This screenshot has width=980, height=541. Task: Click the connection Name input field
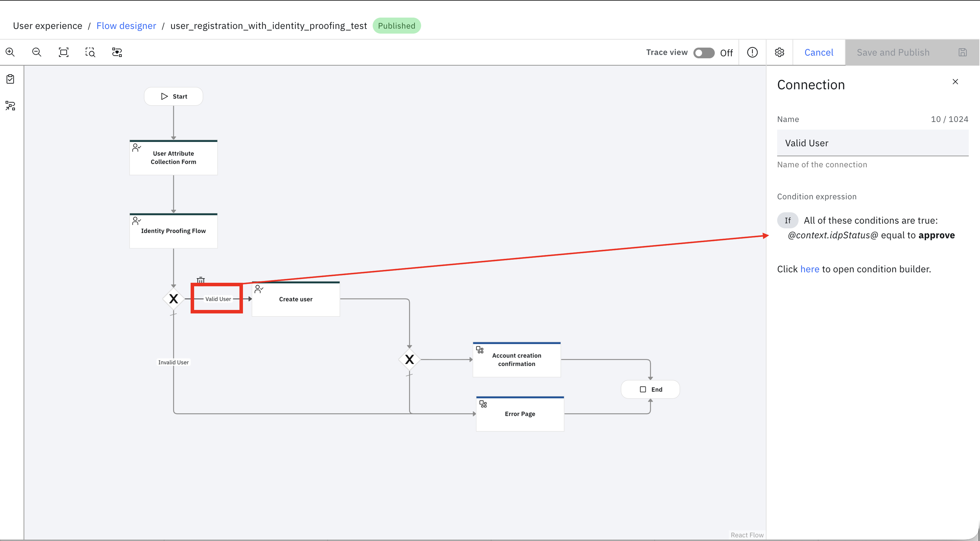[872, 143]
